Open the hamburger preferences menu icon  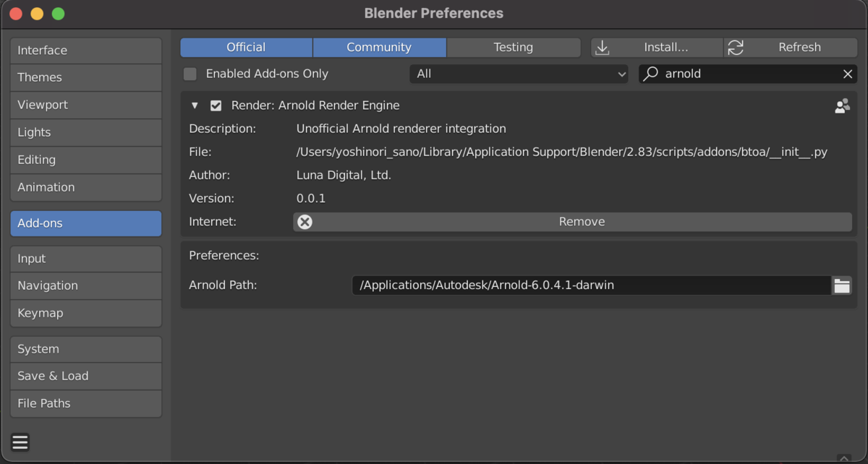pos(20,442)
